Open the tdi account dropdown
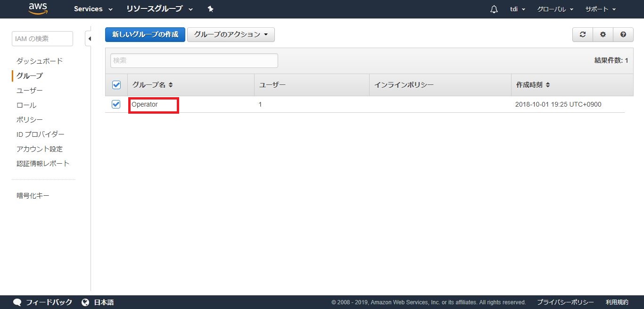Image resolution: width=644 pixels, height=309 pixels. coord(518,9)
